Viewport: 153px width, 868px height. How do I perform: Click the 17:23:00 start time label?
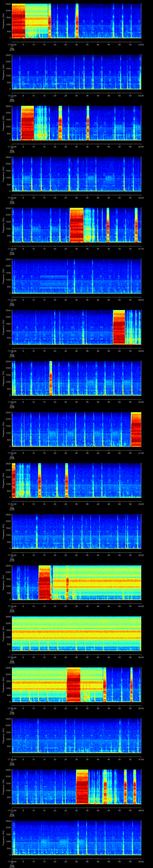click(12, 96)
